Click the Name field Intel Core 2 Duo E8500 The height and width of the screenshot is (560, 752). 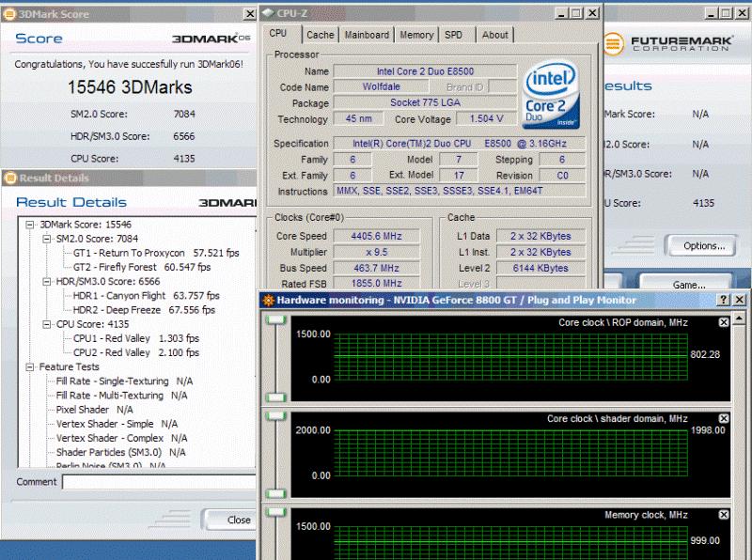pos(425,71)
